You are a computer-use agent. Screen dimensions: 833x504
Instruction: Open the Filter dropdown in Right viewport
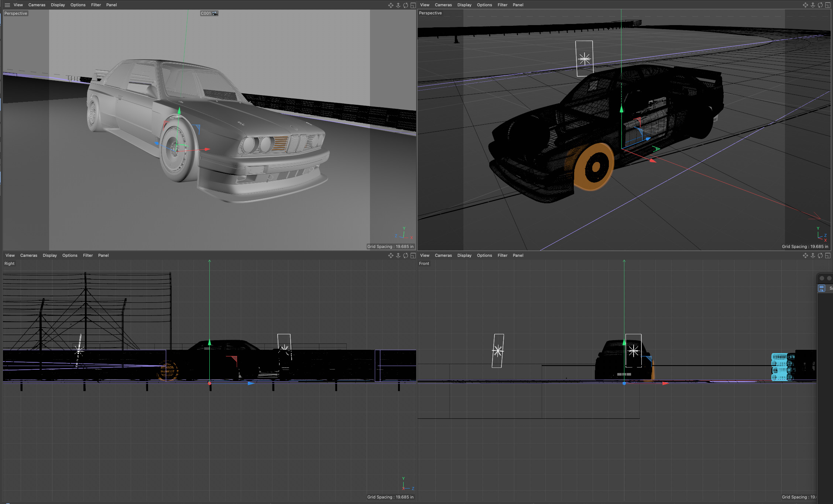[x=88, y=255]
